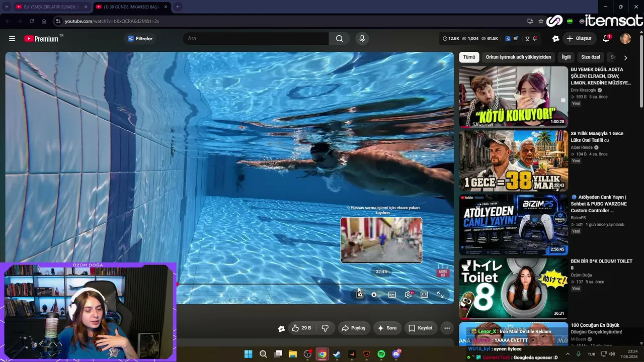Like the video with 29 B likes
Image resolution: width=644 pixels, height=362 pixels.
tap(301, 328)
